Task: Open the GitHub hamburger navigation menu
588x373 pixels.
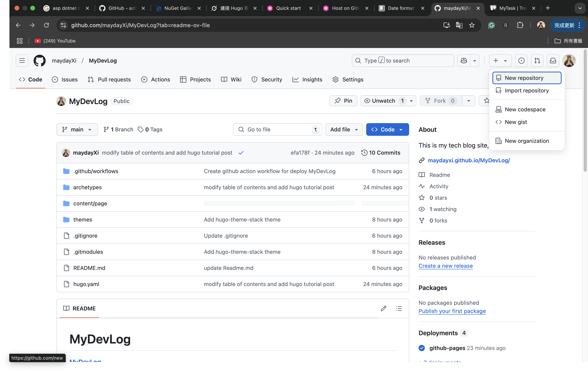Action: point(22,61)
